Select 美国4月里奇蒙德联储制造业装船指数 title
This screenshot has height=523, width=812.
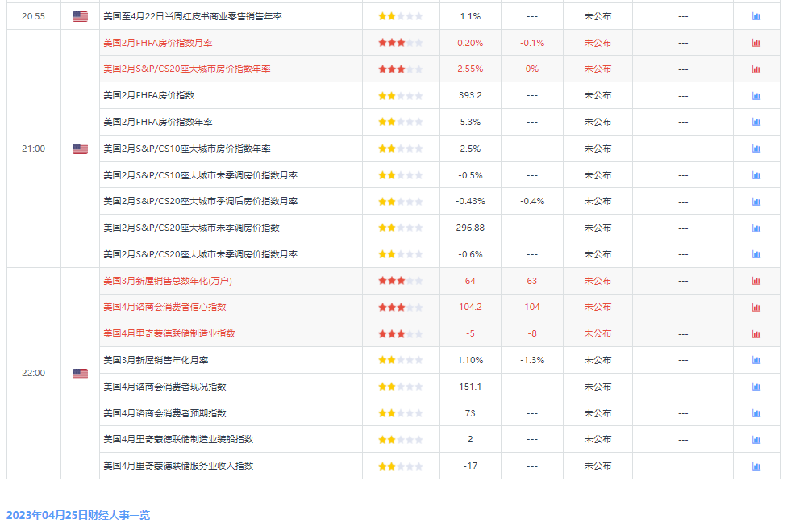pos(179,439)
